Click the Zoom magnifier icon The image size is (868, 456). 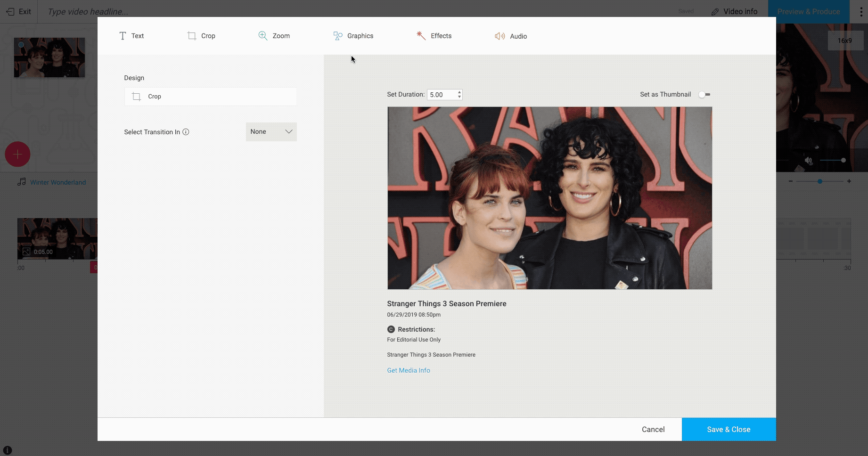[x=262, y=36]
